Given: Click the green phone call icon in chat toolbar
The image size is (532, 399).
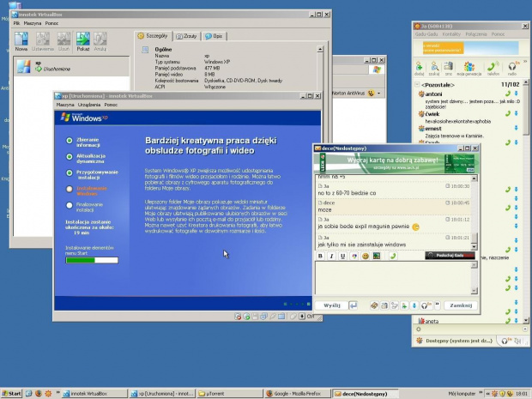Looking at the screenshot, I should (x=393, y=257).
